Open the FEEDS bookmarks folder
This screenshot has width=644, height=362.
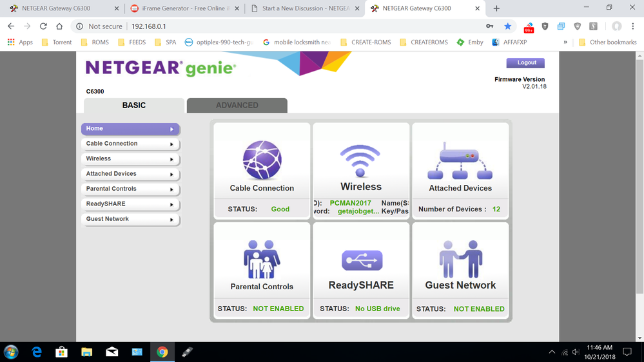coord(132,43)
